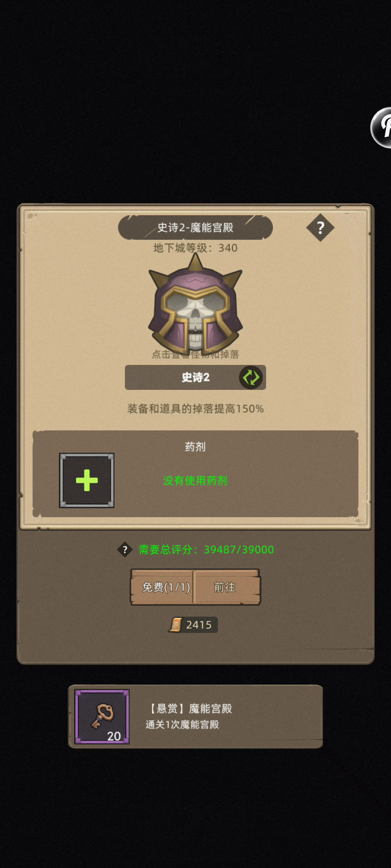The height and width of the screenshot is (868, 391).
Task: Open the 史诗2 difficulty selector bar
Action: (195, 377)
